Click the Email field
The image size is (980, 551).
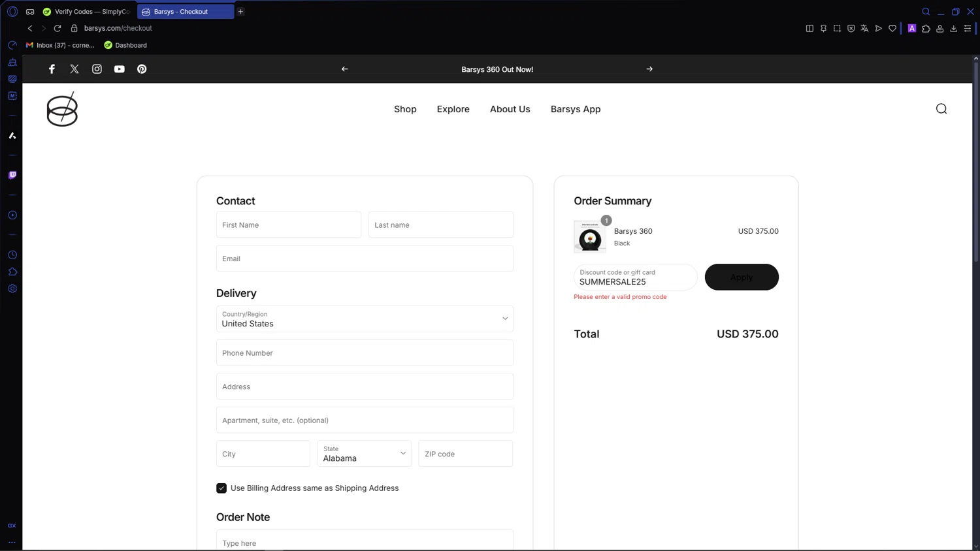[365, 259]
